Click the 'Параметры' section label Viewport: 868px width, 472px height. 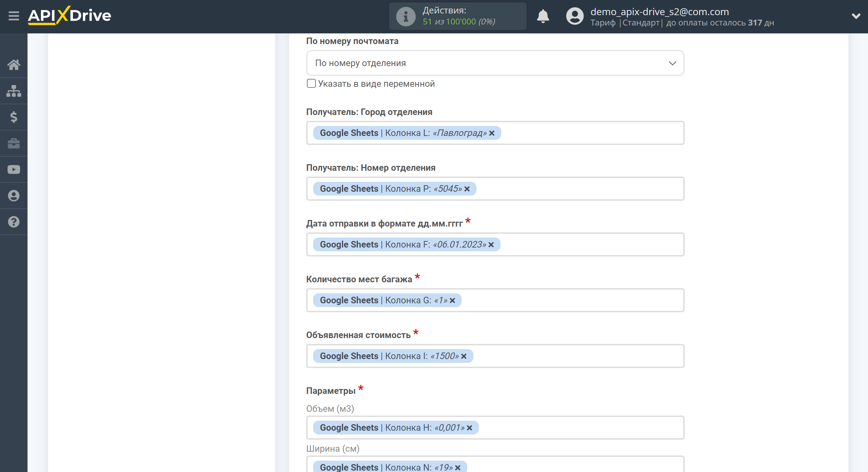coord(331,391)
